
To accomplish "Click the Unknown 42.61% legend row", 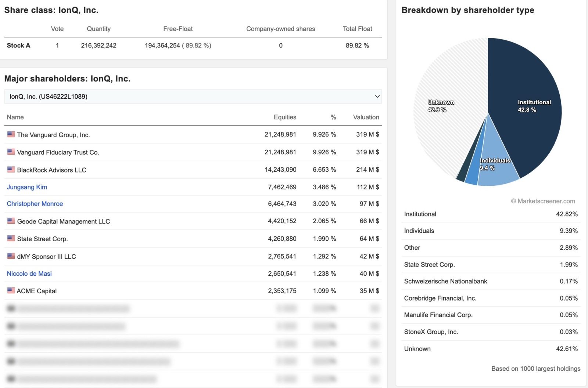I will pyautogui.click(x=491, y=349).
